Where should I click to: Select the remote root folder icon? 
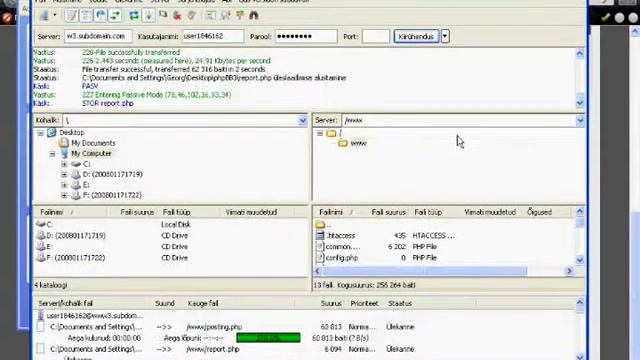pyautogui.click(x=331, y=133)
